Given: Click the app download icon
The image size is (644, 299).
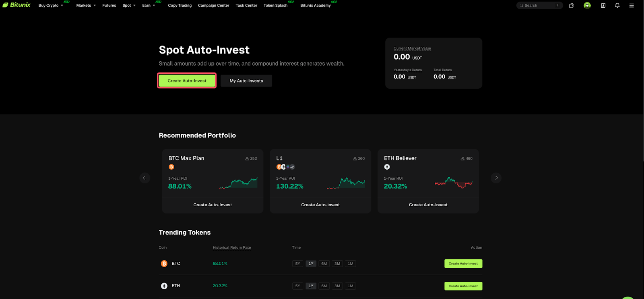Looking at the screenshot, I should pos(603,6).
